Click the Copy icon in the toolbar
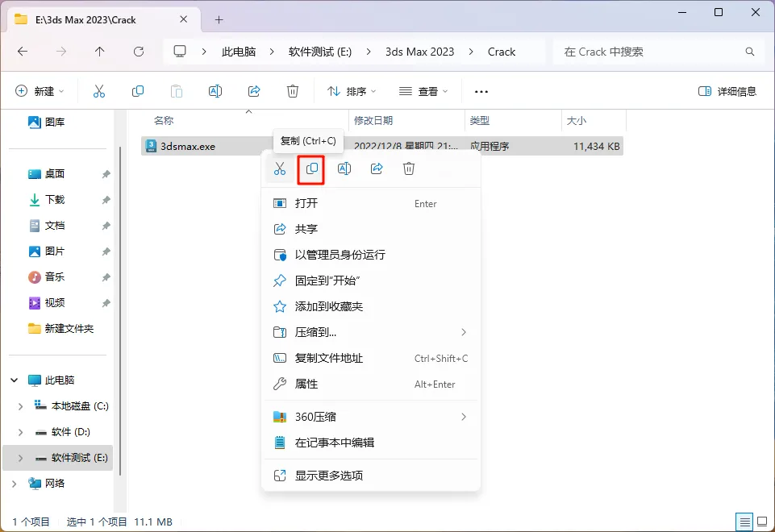 [x=138, y=91]
